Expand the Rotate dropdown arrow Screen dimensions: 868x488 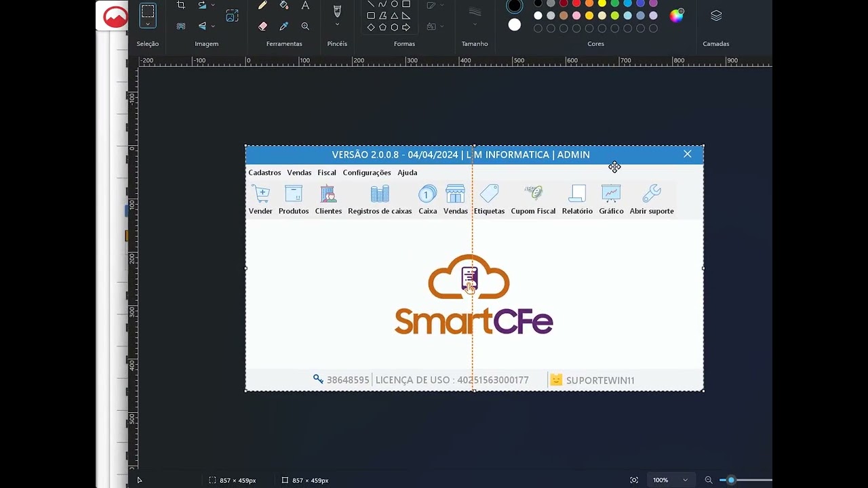tap(213, 5)
